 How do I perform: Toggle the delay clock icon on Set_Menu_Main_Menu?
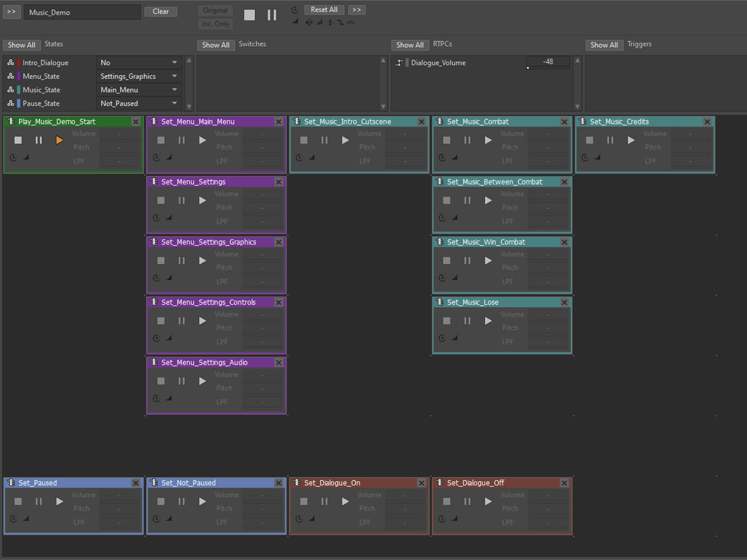tap(156, 158)
